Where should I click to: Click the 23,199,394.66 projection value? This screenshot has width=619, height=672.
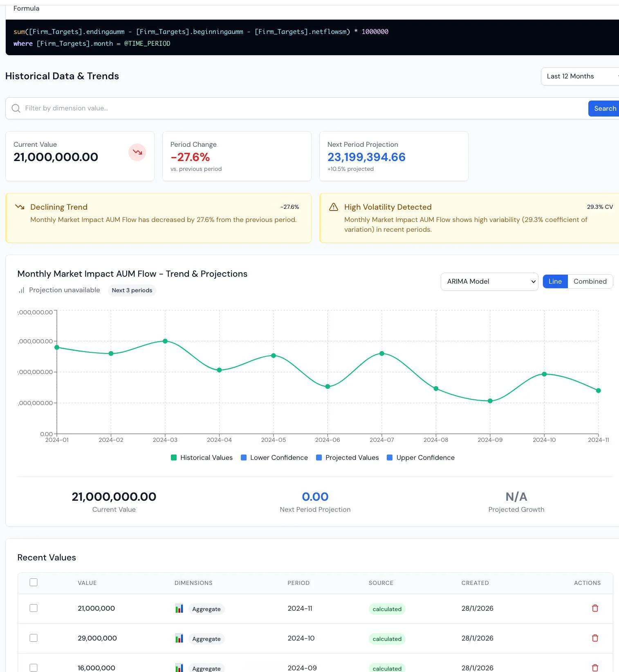click(x=366, y=157)
